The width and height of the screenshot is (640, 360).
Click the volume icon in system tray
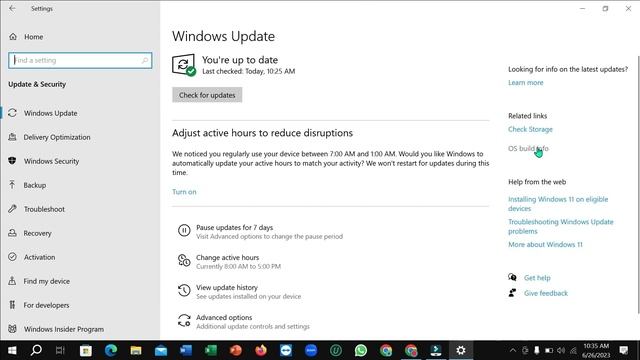[x=561, y=350]
